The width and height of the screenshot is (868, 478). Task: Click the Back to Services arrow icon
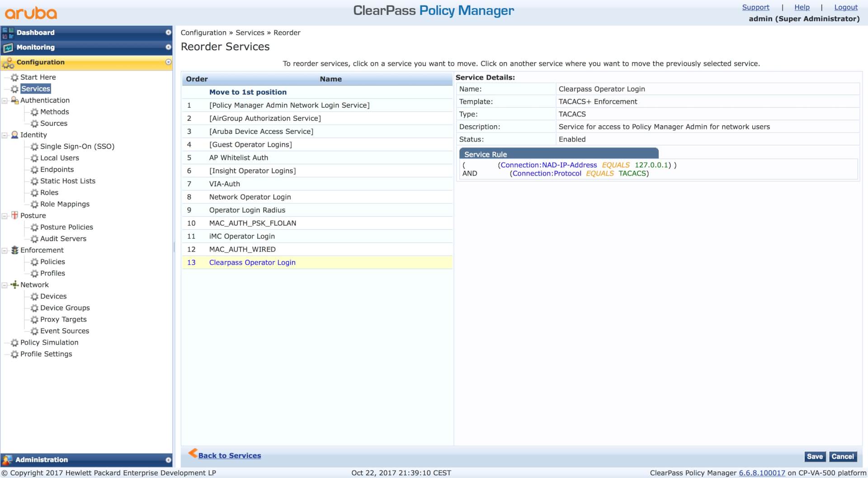tap(193, 453)
